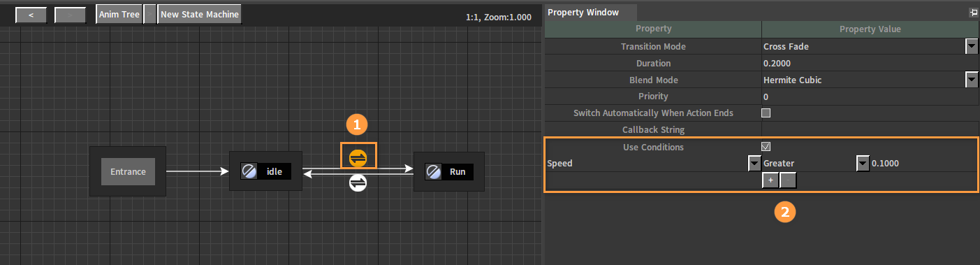Screen dimensions: 980x265
Task: Open the Greater comparison dropdown
Action: (863, 164)
